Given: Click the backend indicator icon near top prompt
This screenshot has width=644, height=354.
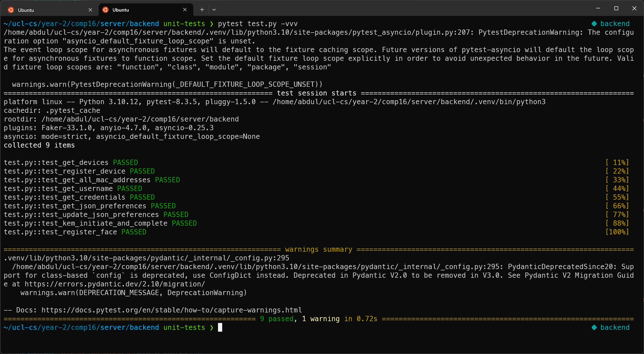Looking at the screenshot, I should tap(595, 24).
